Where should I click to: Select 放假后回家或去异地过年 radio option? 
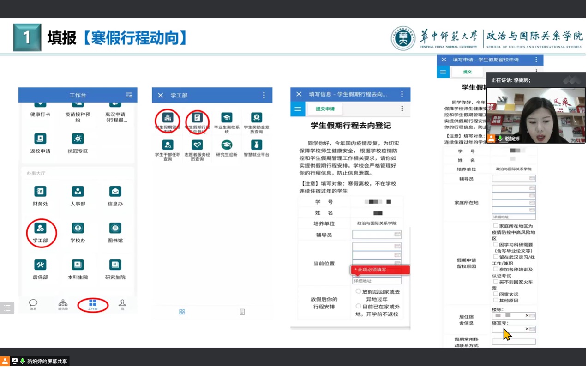(358, 292)
